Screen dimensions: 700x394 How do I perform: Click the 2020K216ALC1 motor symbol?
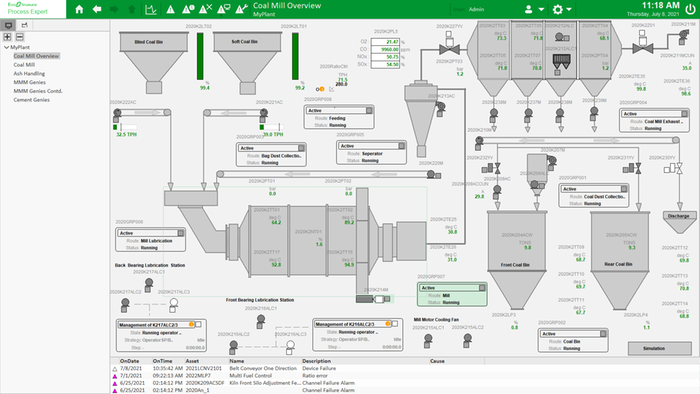(261, 321)
